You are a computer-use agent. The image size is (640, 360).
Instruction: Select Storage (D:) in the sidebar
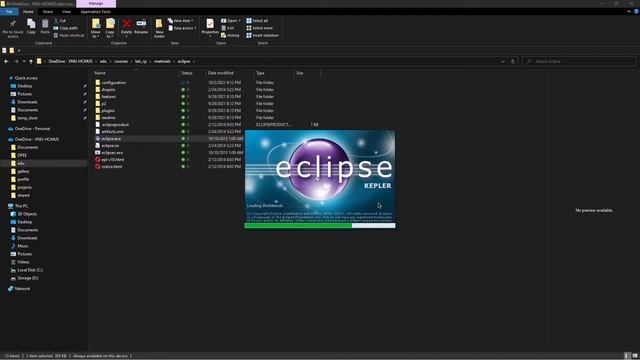click(x=27, y=278)
